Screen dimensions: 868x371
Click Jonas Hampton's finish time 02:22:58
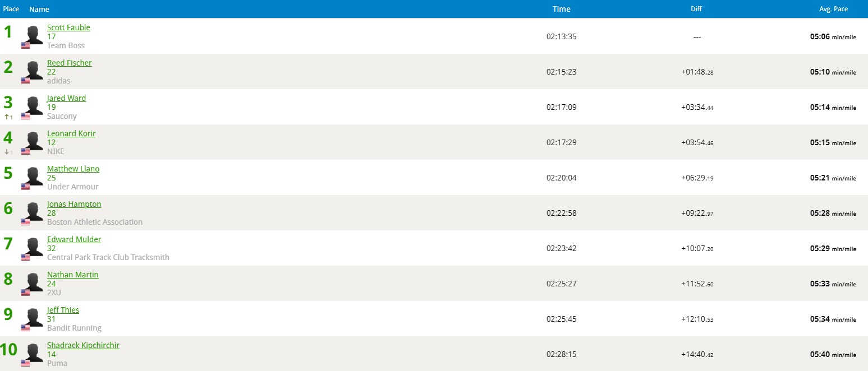point(561,213)
